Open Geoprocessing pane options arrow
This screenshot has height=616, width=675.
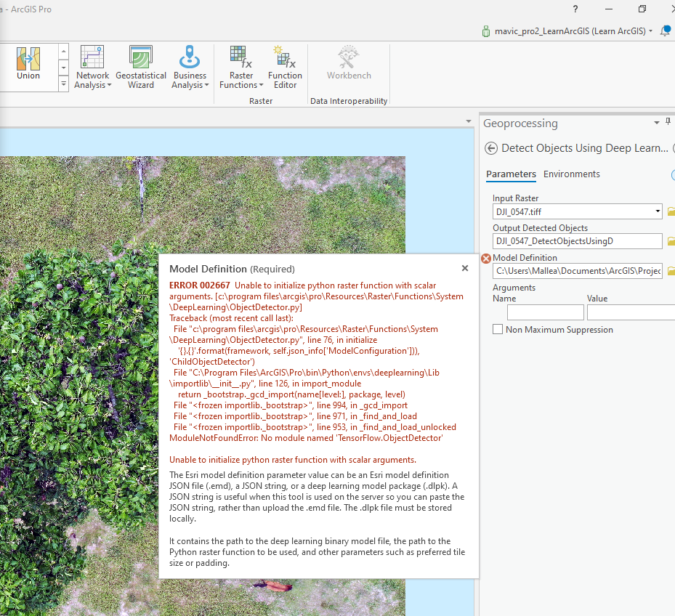pyautogui.click(x=657, y=123)
